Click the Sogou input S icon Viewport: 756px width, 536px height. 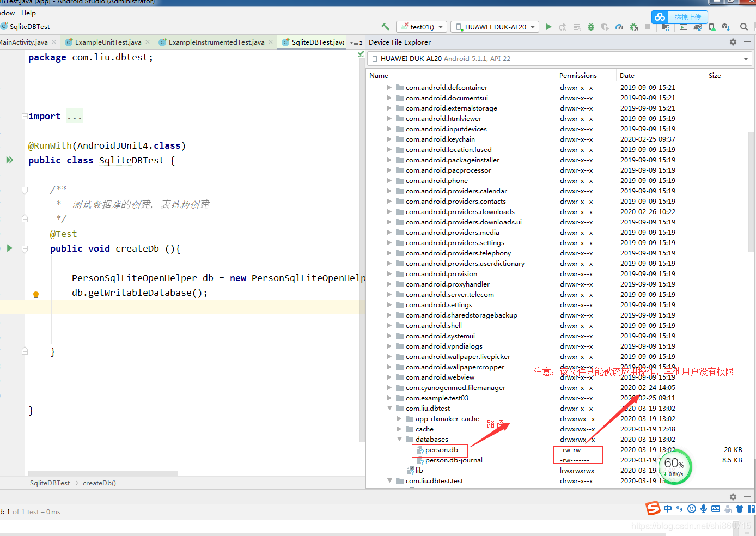(x=653, y=508)
